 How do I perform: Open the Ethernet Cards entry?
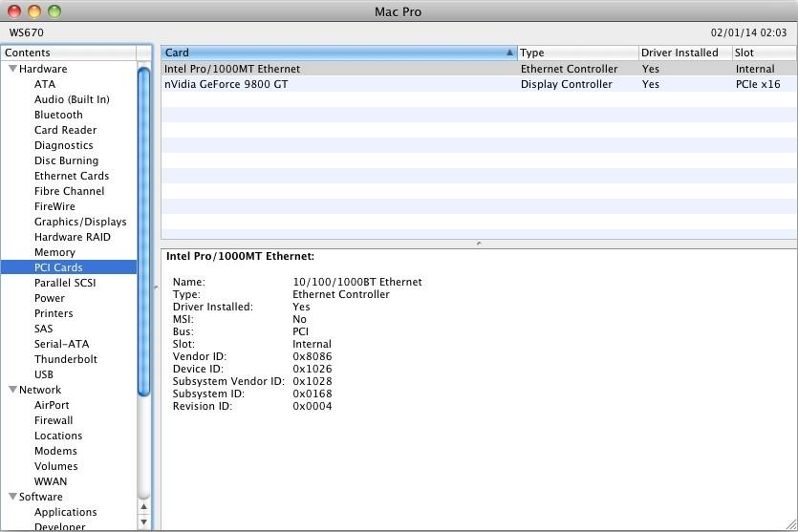(x=72, y=176)
